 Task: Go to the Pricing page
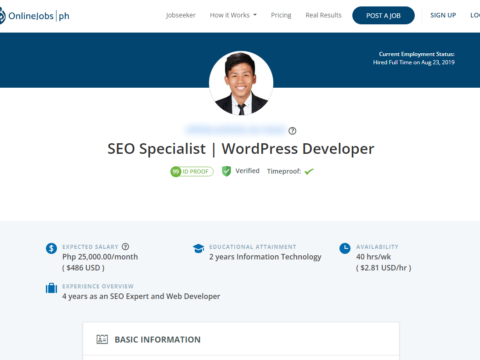(x=281, y=15)
